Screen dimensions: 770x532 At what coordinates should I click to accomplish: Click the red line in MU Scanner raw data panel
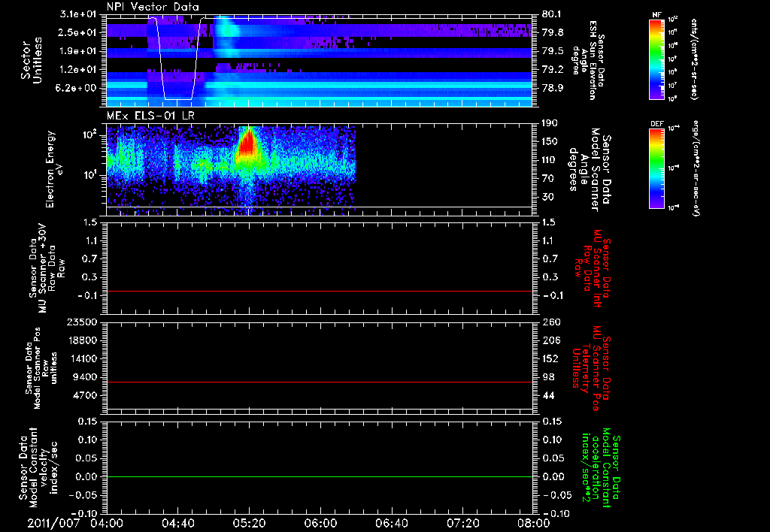point(319,291)
